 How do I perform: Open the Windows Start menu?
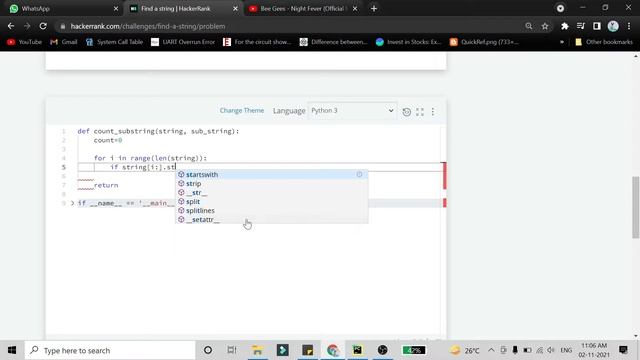pos(12,350)
